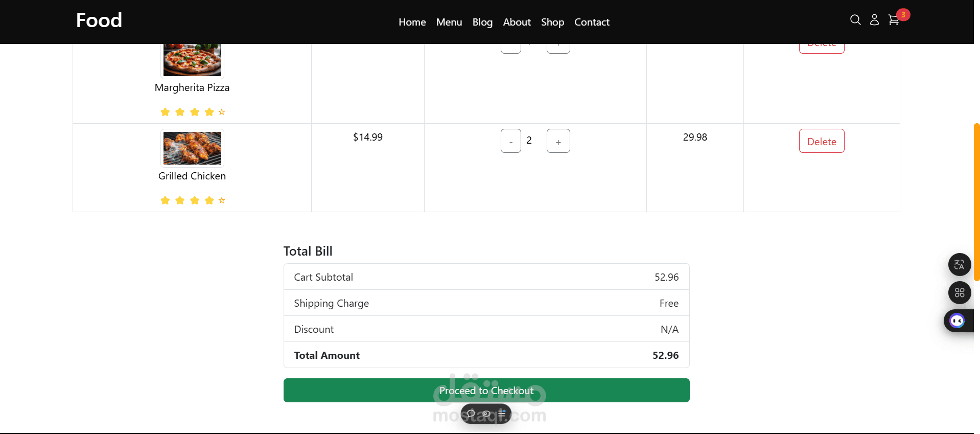The image size is (980, 434).
Task: Open the Contact page
Action: pyautogui.click(x=592, y=22)
